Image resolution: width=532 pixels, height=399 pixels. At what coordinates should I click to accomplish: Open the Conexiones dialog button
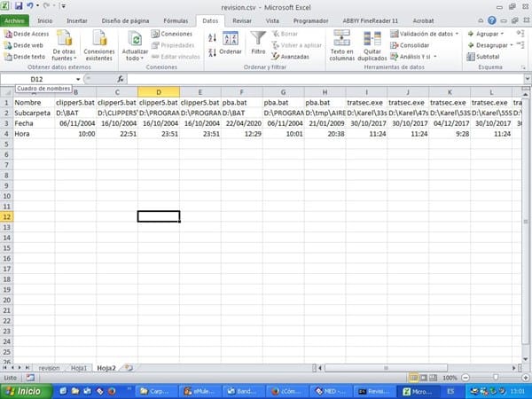point(172,34)
